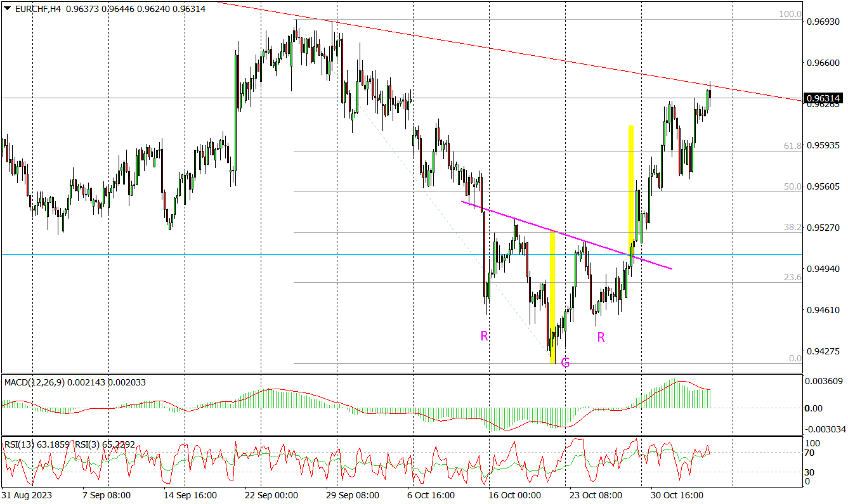
Task: Click the RSI scale level 30
Action: point(809,472)
